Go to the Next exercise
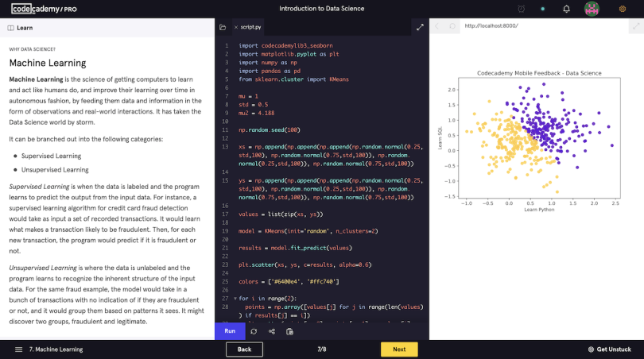 tap(399, 349)
